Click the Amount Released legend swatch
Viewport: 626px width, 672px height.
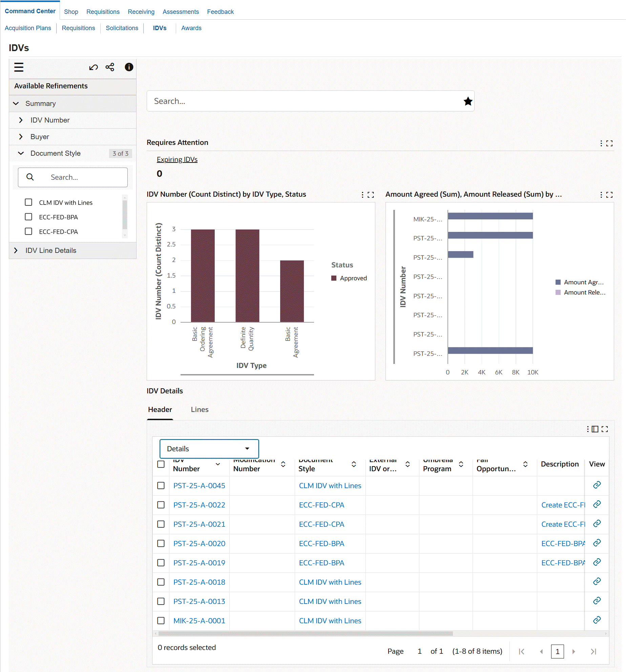(x=558, y=292)
